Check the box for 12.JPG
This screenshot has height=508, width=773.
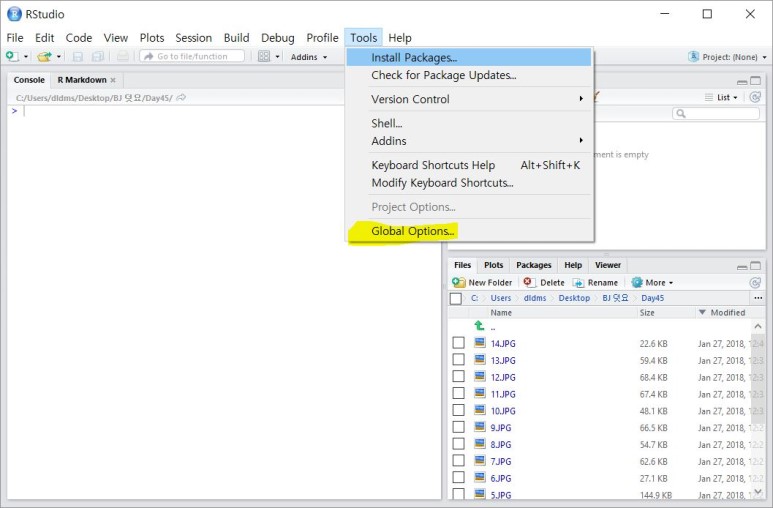tap(458, 377)
